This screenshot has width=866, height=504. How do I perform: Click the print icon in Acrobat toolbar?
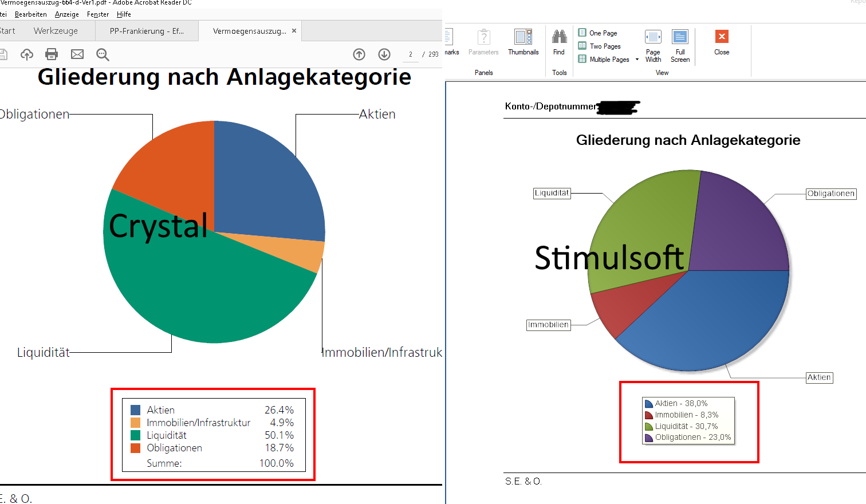tap(52, 54)
